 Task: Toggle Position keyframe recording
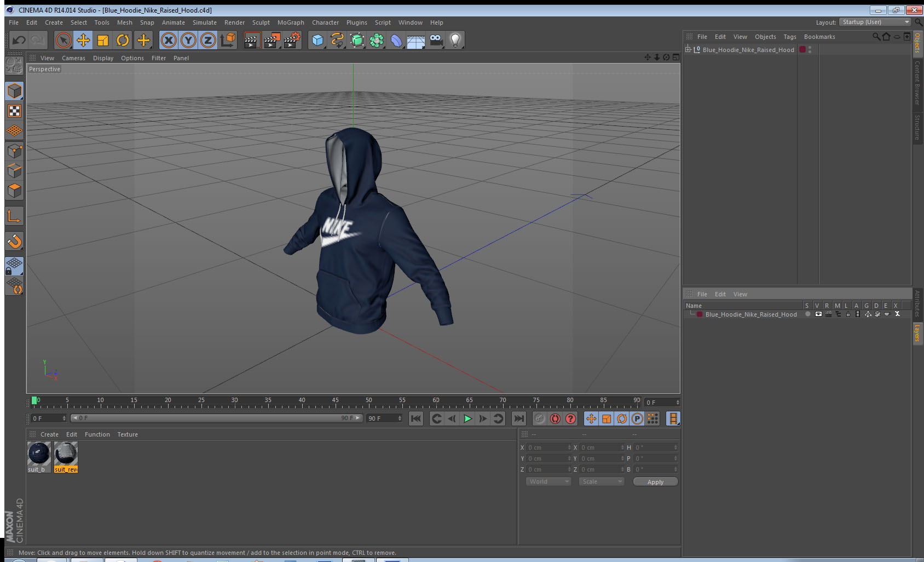coord(591,418)
